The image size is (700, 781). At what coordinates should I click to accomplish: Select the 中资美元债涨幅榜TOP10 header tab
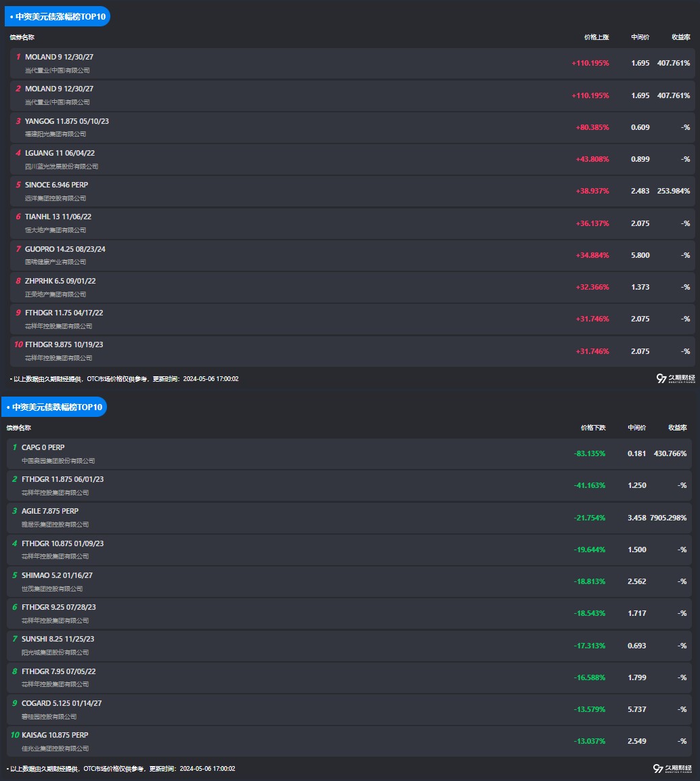point(57,16)
